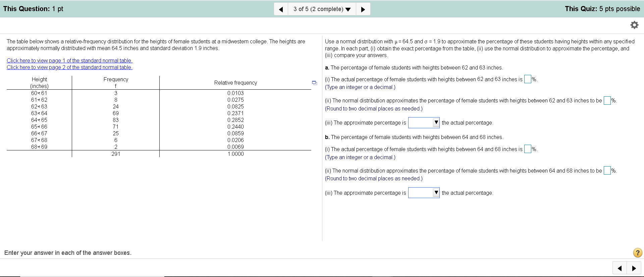
Task: Select relative frequency value 0.0206
Action: tap(235, 140)
